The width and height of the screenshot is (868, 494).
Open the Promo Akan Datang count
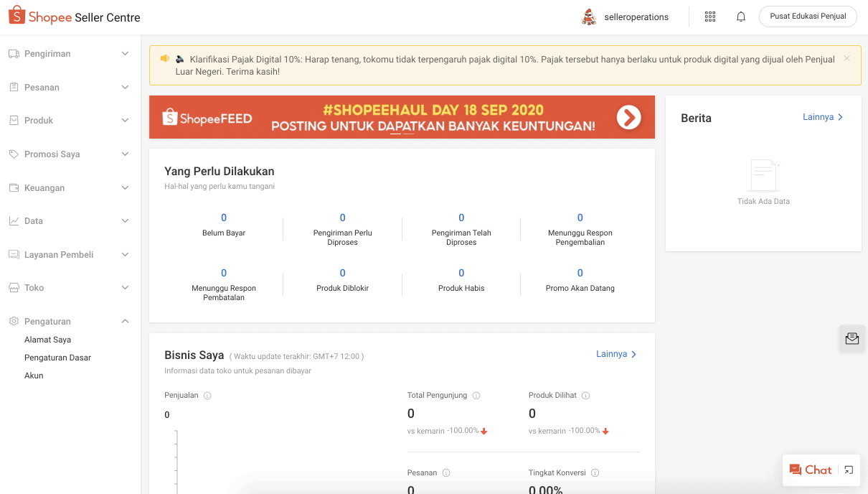[580, 273]
